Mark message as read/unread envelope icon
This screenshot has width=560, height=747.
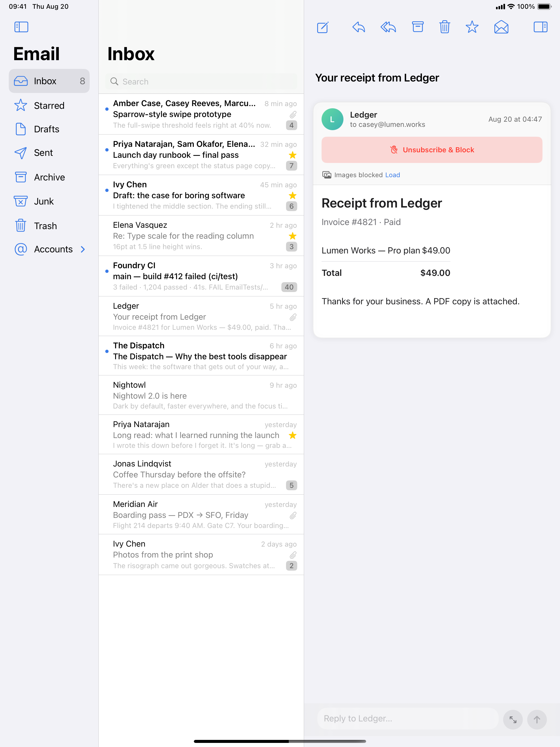501,27
